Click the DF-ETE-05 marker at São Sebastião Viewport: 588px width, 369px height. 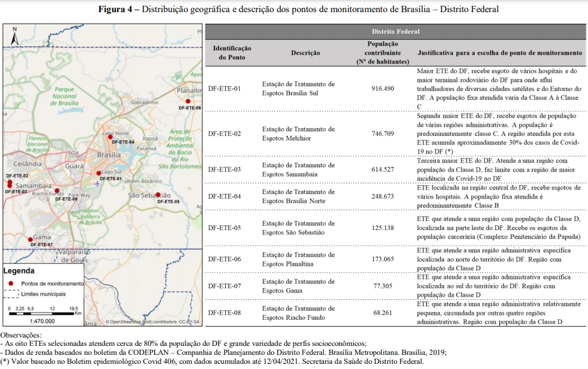pos(158,195)
